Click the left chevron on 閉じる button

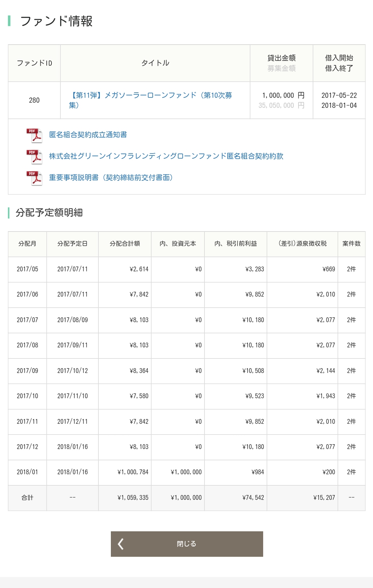point(121,544)
